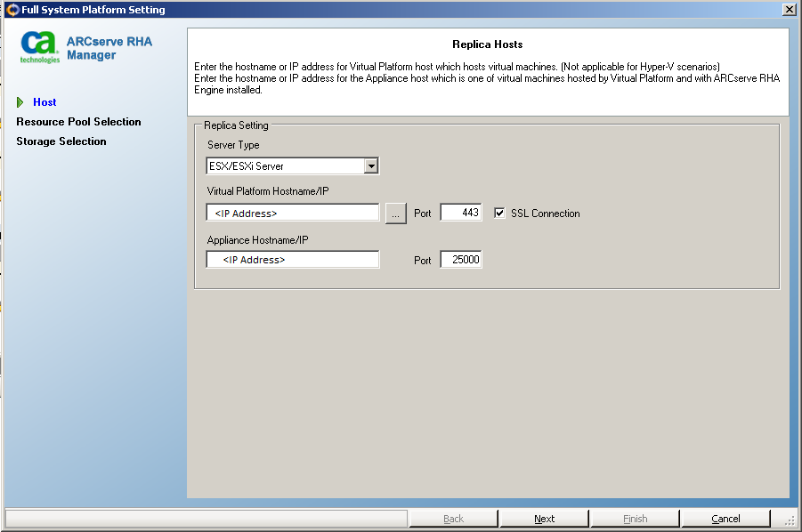Image resolution: width=802 pixels, height=532 pixels.
Task: Browse for Virtual Platform host with ellipsis button
Action: point(395,214)
